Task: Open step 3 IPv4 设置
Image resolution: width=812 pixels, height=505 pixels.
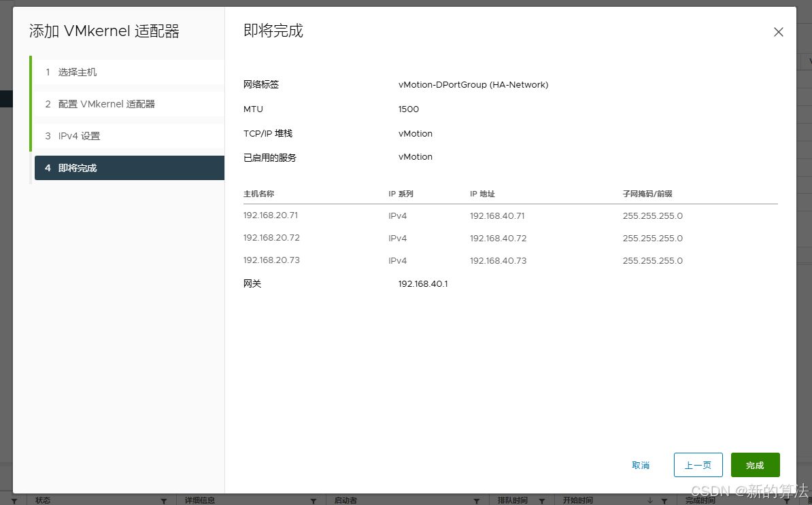Action: [x=129, y=136]
